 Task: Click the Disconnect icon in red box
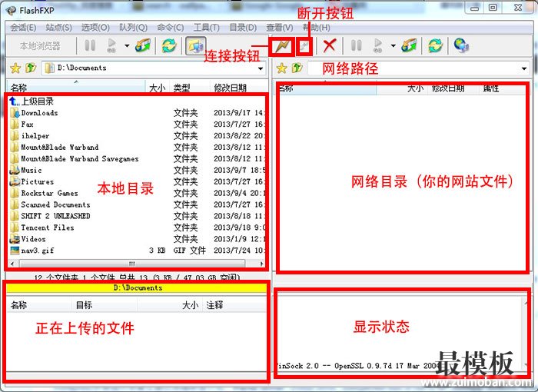(303, 45)
